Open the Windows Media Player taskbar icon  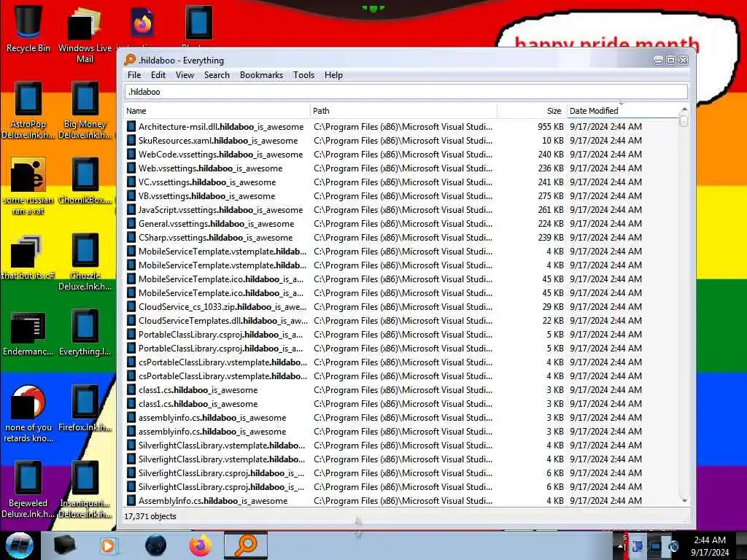click(x=108, y=545)
